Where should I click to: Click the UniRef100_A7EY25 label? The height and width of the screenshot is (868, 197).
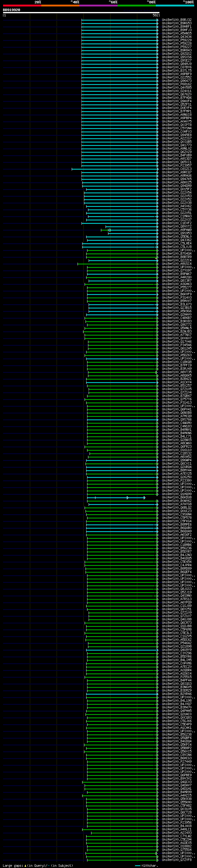pyautogui.click(x=177, y=474)
